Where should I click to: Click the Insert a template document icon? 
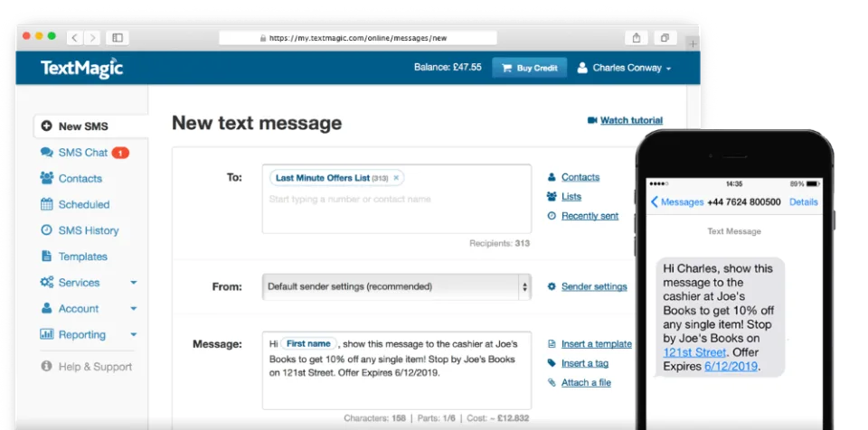click(x=552, y=343)
